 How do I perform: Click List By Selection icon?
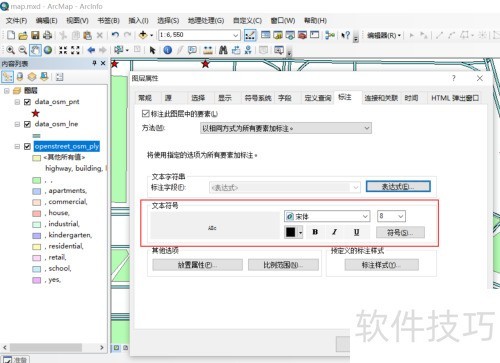tap(44, 77)
